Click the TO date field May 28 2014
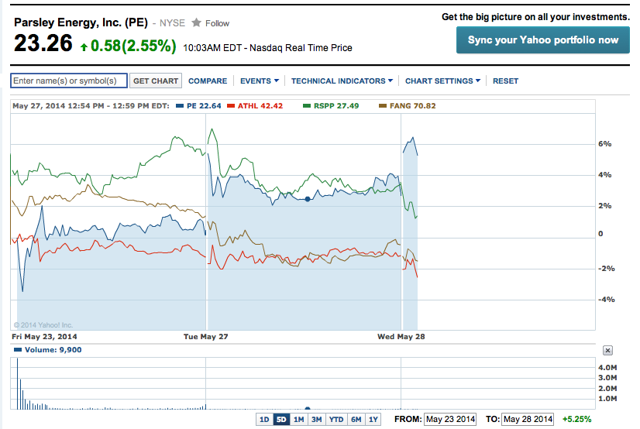Image resolution: width=640 pixels, height=429 pixels. click(527, 419)
